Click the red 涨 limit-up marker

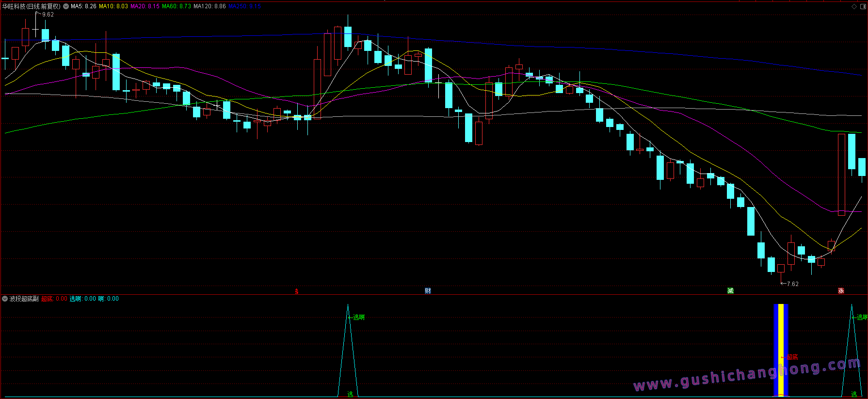tap(841, 291)
